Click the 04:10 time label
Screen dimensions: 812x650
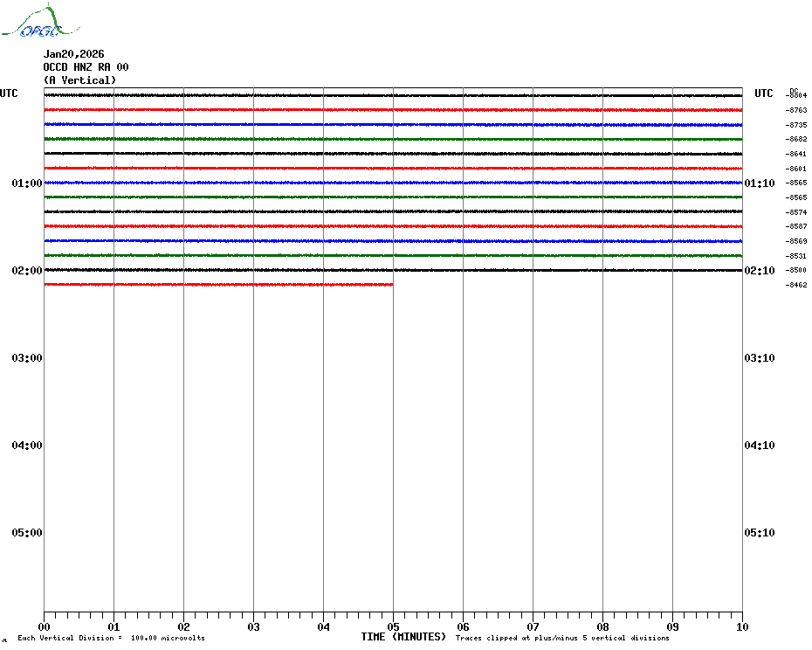tap(760, 446)
